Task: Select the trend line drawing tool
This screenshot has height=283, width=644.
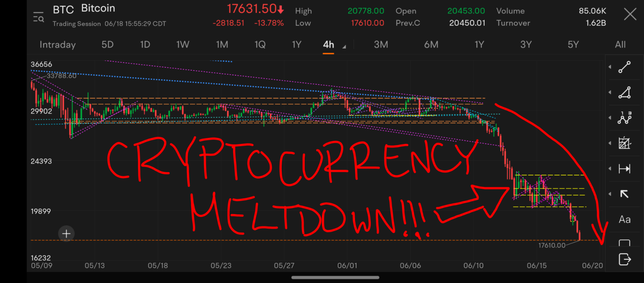Action: point(624,67)
